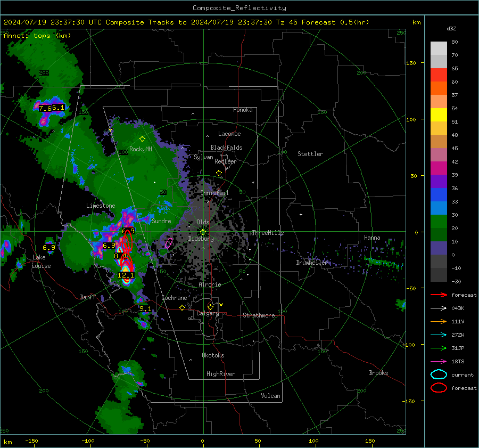
Task: Click the yellow radar-center diamond above Didsbury
Action: tap(203, 232)
